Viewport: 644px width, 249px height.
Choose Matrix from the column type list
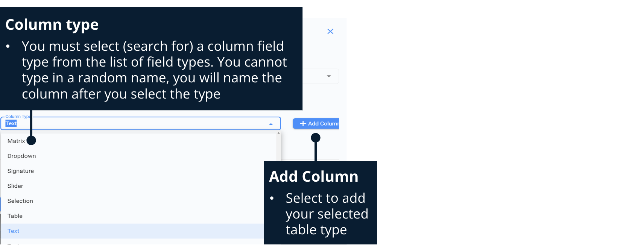click(x=16, y=141)
